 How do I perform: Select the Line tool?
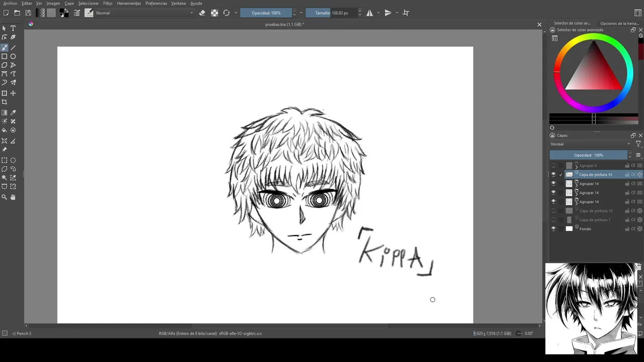click(13, 48)
